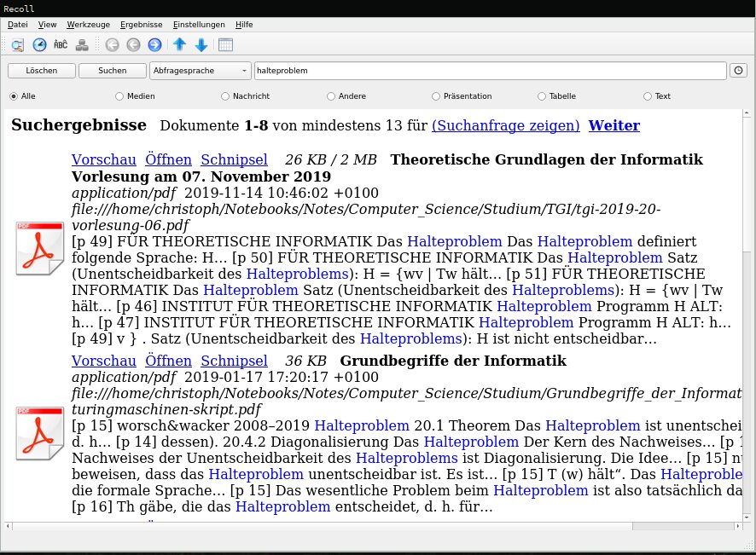Click the blue up arrow toolbar icon
Viewport: 756px width, 555px height.
click(179, 44)
